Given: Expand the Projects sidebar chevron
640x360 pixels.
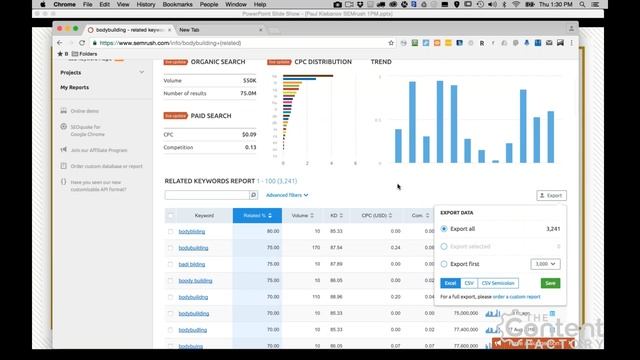Looking at the screenshot, I should [x=142, y=72].
